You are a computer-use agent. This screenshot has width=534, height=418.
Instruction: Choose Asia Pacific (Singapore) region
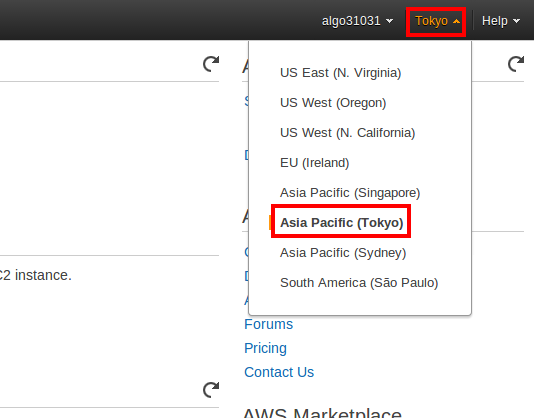350,193
